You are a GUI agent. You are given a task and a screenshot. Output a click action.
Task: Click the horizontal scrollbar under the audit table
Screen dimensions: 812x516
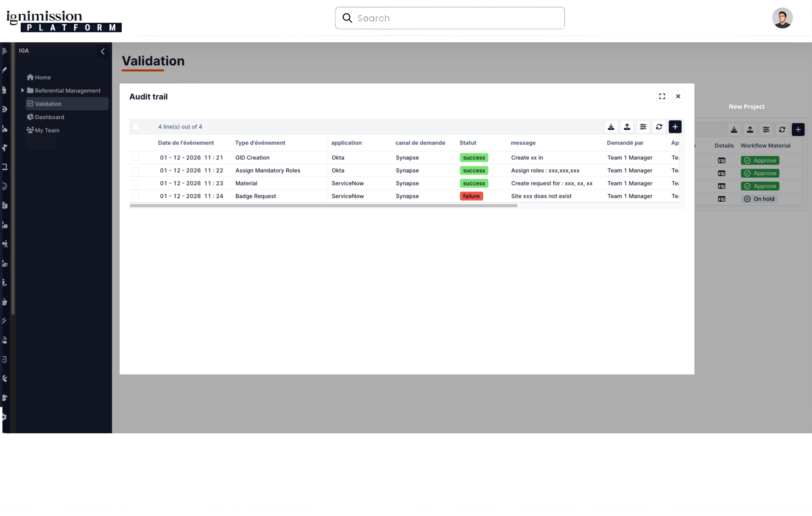323,206
